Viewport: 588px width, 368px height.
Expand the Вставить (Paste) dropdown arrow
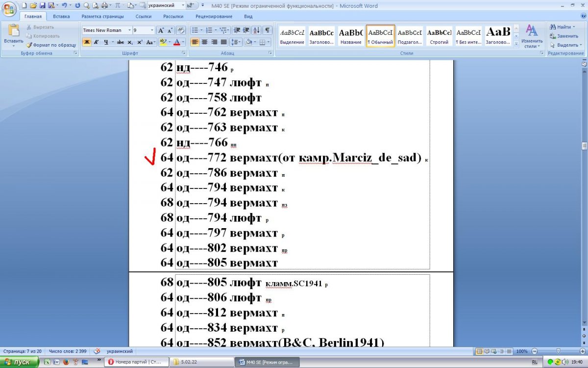(x=13, y=46)
